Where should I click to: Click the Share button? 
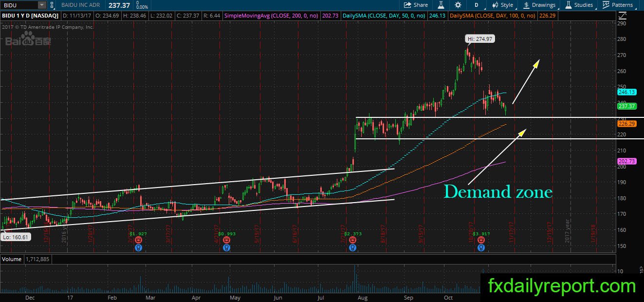pos(416,5)
